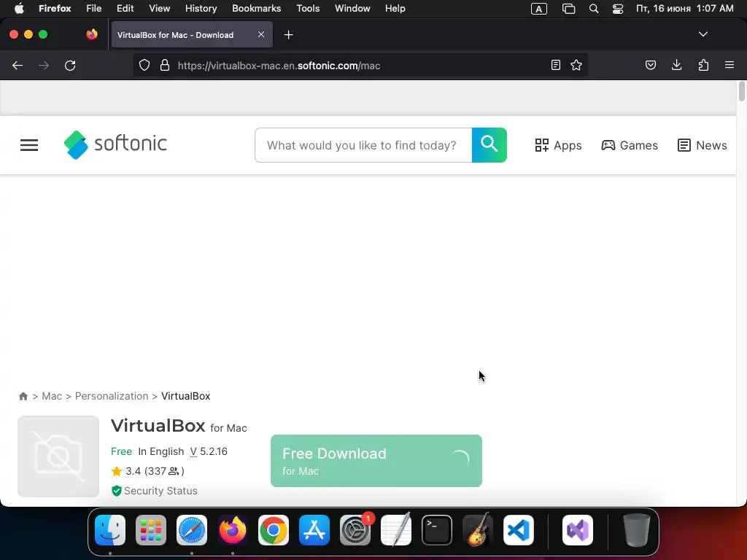This screenshot has width=747, height=560.
Task: Open the Apps section
Action: (x=558, y=145)
